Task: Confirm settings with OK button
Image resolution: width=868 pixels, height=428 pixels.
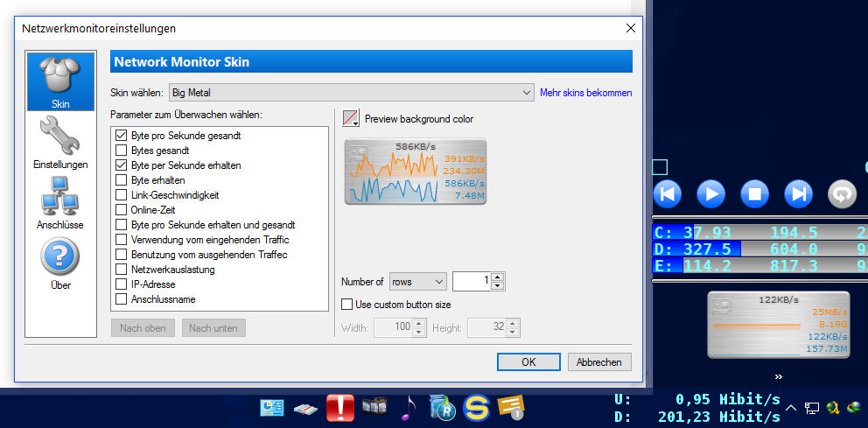Action: (528, 362)
